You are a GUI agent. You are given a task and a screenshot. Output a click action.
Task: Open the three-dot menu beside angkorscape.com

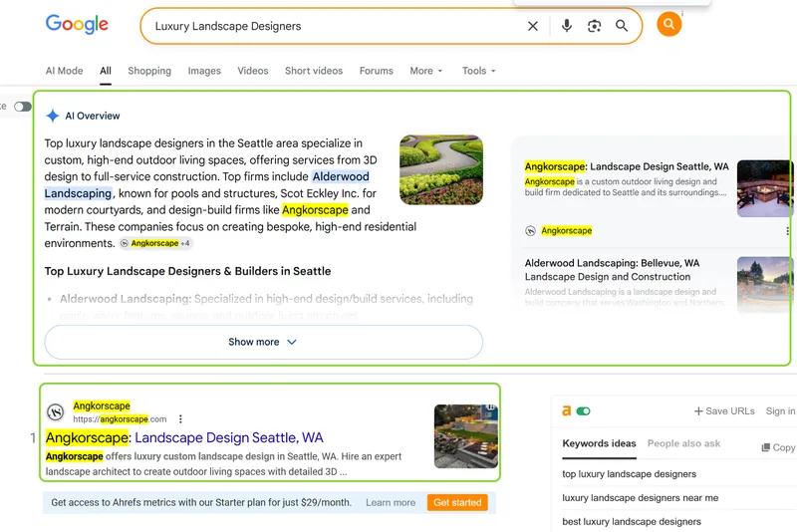tap(180, 419)
